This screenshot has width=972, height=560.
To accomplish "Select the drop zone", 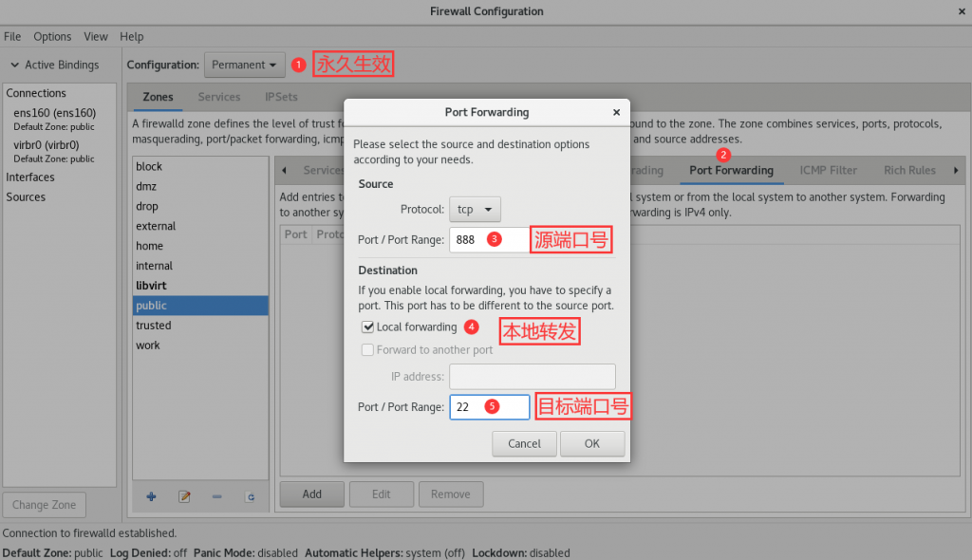I will pyautogui.click(x=200, y=206).
